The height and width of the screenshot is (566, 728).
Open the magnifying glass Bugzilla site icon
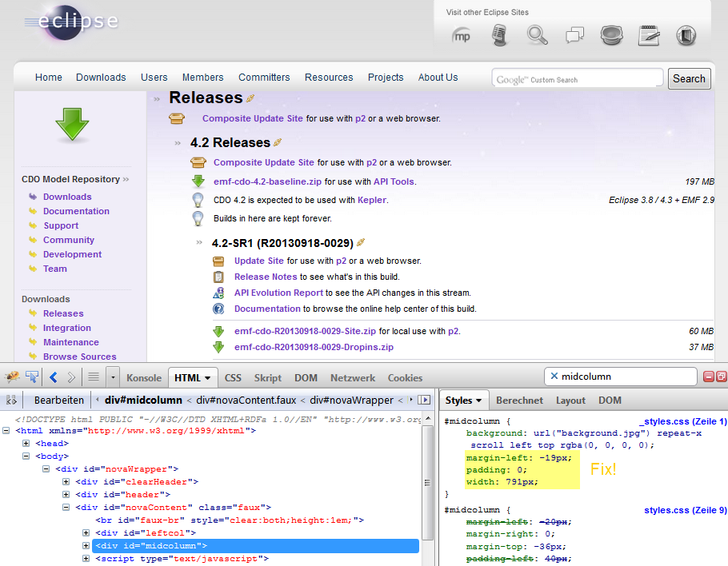[x=537, y=35]
